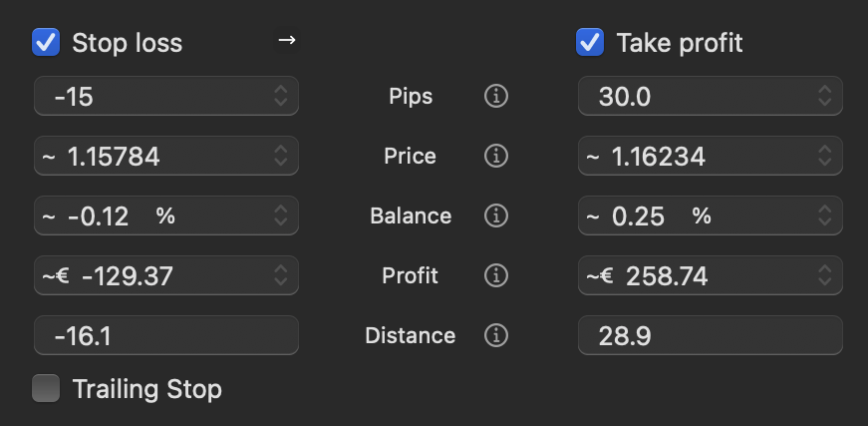Click the Stop loss distance field -16.1
The height and width of the screenshot is (426, 868).
(x=165, y=336)
